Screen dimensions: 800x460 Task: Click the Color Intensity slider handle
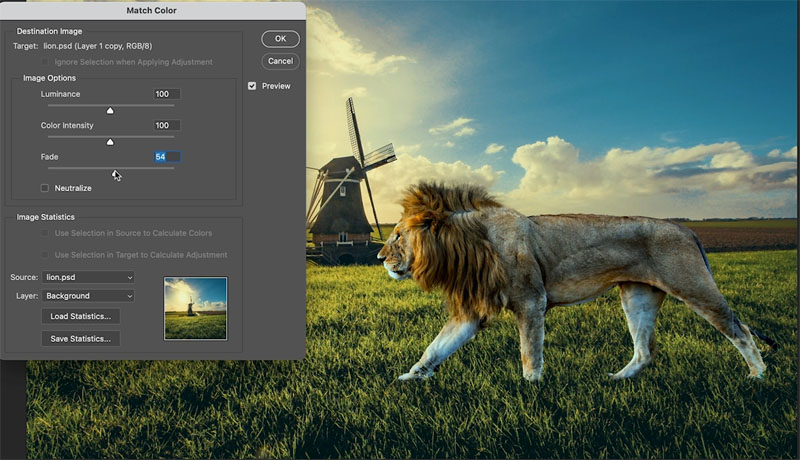pos(110,142)
